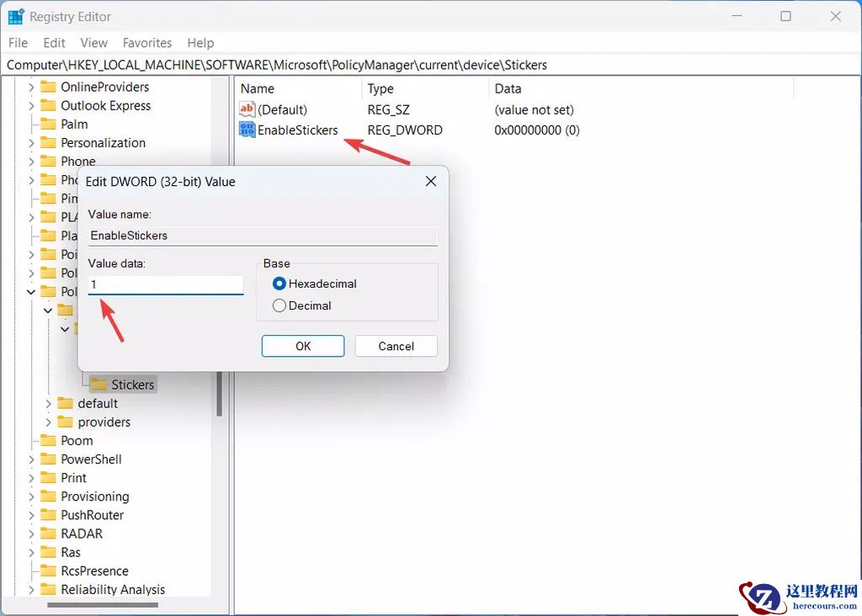This screenshot has height=616, width=862.
Task: Click the (Default) string value icon
Action: (x=247, y=109)
